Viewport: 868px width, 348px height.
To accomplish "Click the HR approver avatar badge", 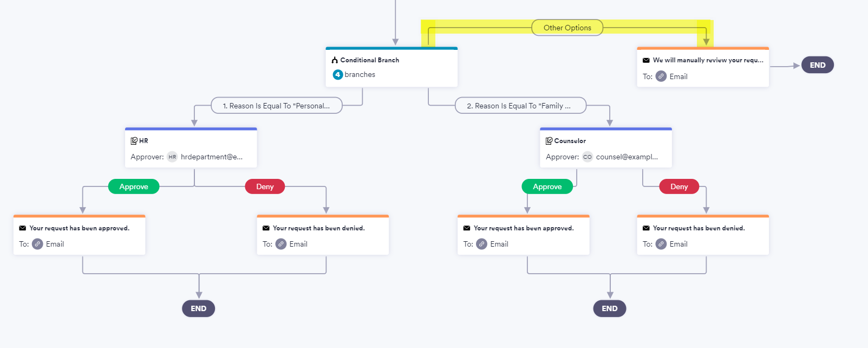I will [x=172, y=157].
